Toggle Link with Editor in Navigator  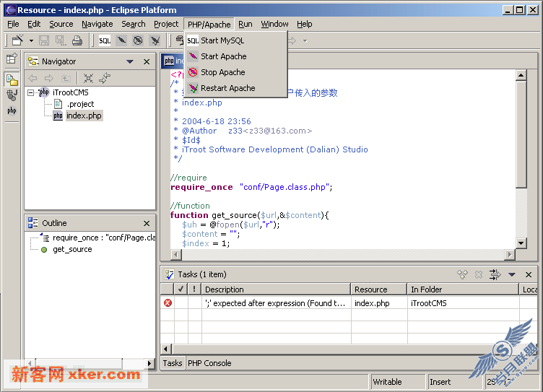click(x=105, y=78)
